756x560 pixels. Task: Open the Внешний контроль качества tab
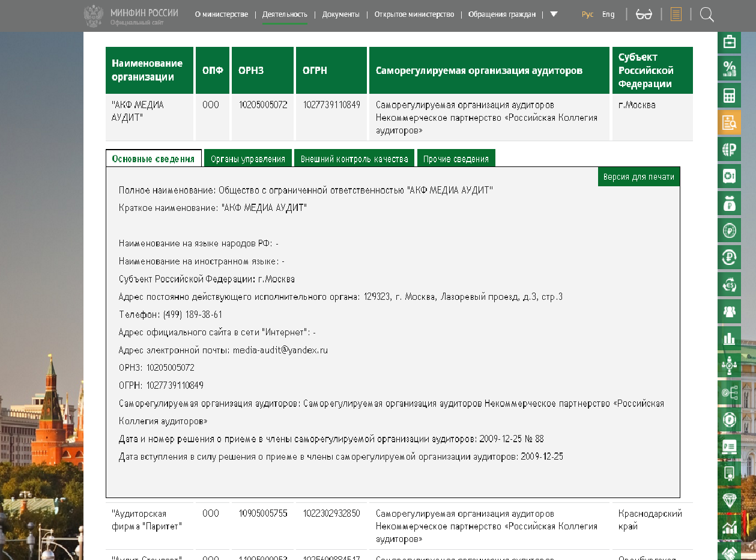[354, 159]
